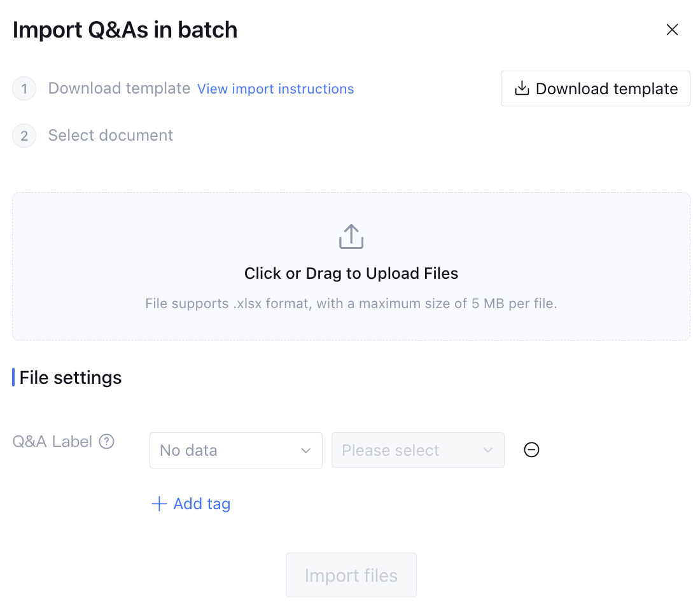The height and width of the screenshot is (606, 700).
Task: Click the Add tag text link
Action: coord(202,504)
